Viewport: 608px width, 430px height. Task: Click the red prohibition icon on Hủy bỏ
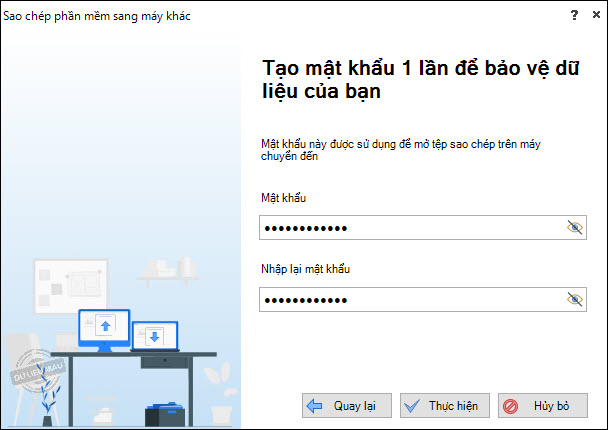pyautogui.click(x=510, y=406)
